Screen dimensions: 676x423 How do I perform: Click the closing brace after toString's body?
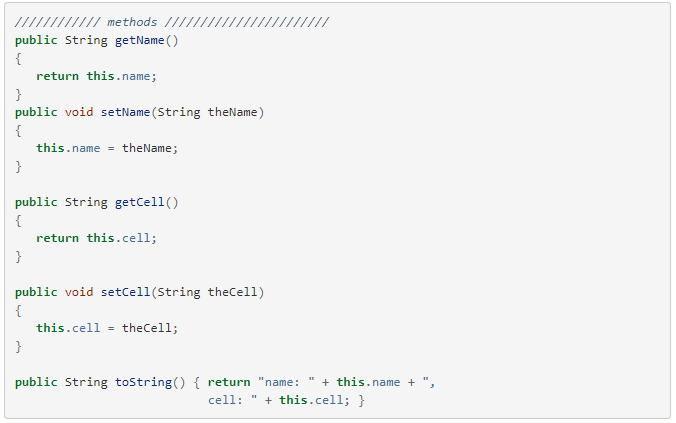click(x=361, y=400)
